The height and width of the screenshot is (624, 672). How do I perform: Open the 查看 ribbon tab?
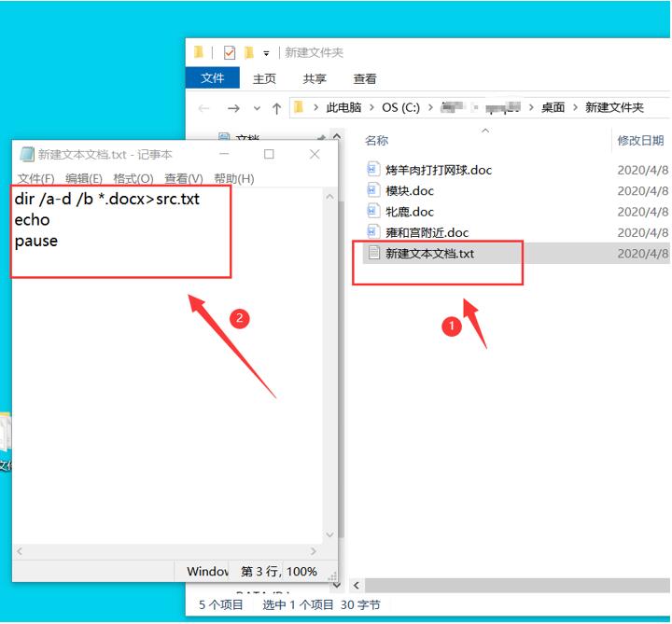365,78
